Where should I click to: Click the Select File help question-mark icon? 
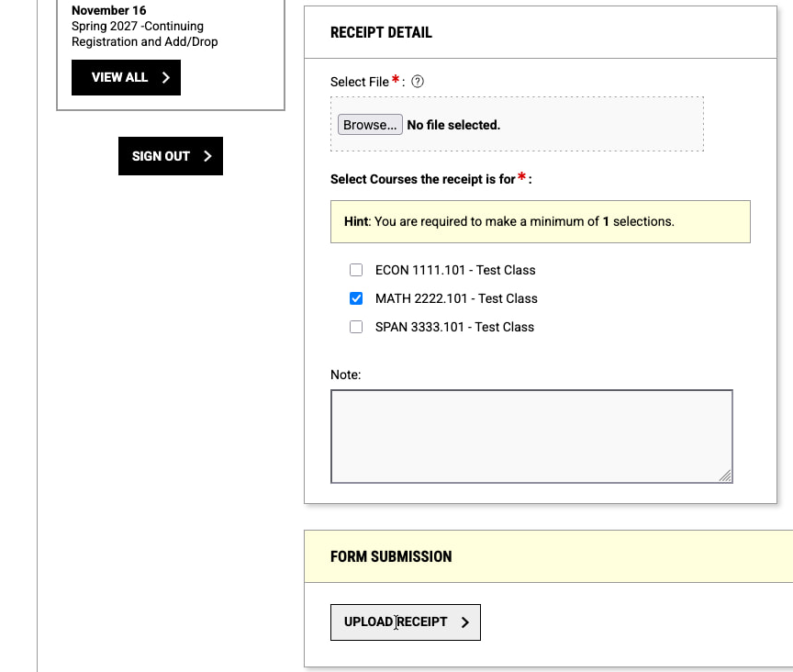click(x=418, y=82)
